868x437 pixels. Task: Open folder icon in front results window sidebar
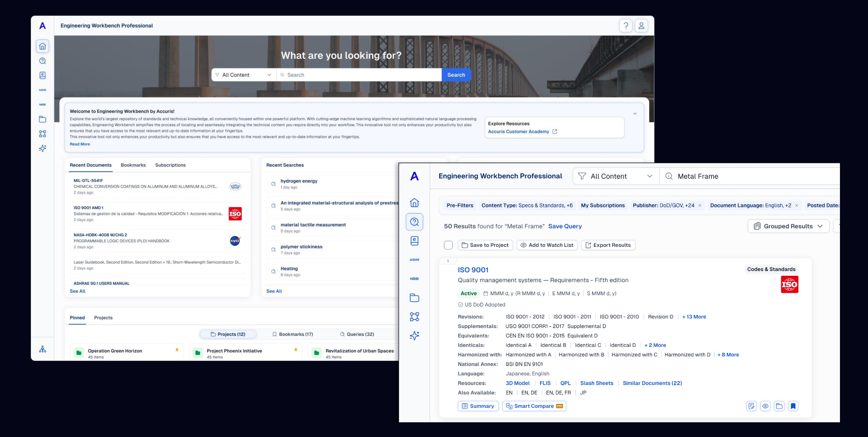click(x=415, y=298)
